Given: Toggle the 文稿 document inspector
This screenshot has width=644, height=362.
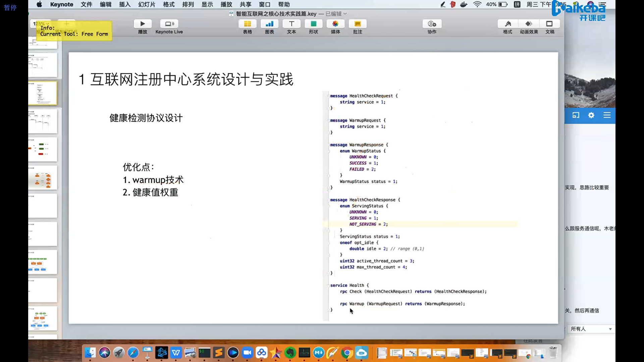Looking at the screenshot, I should click(x=549, y=24).
